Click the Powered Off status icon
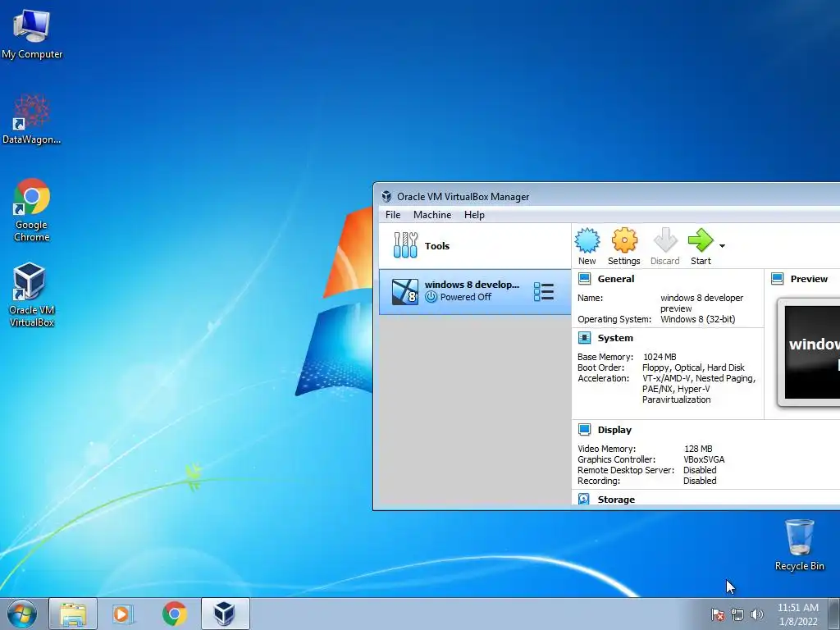The height and width of the screenshot is (630, 840). pyautogui.click(x=431, y=297)
